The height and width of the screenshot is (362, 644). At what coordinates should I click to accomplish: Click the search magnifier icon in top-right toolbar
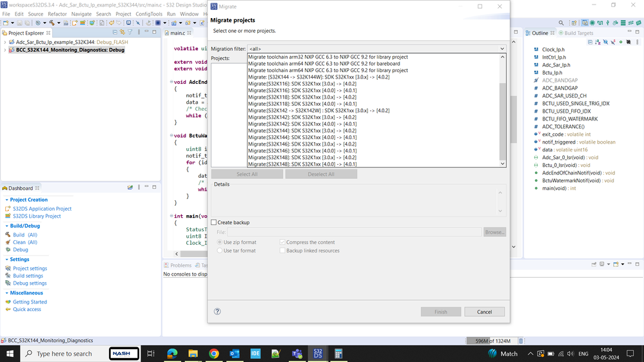(561, 23)
